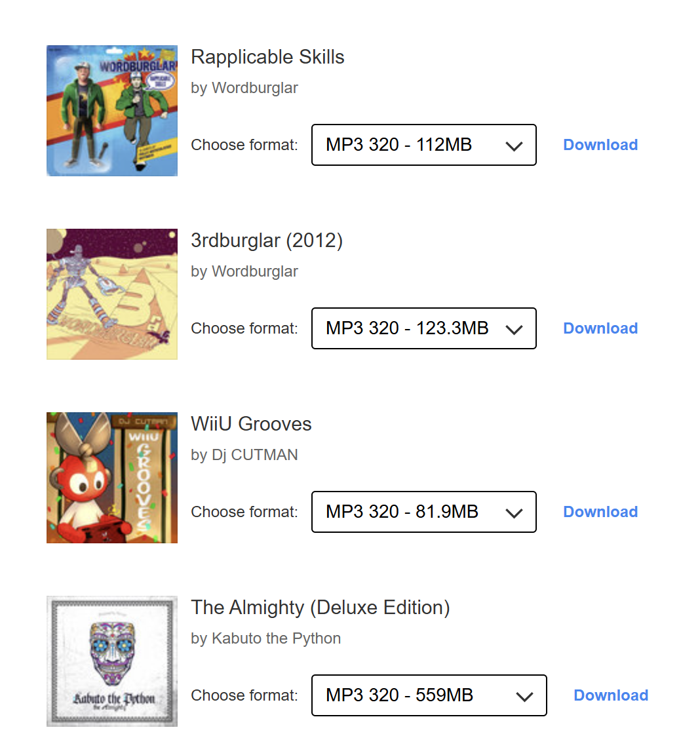
Task: Click the chevron arrow beside 559MB format
Action: [x=525, y=696]
